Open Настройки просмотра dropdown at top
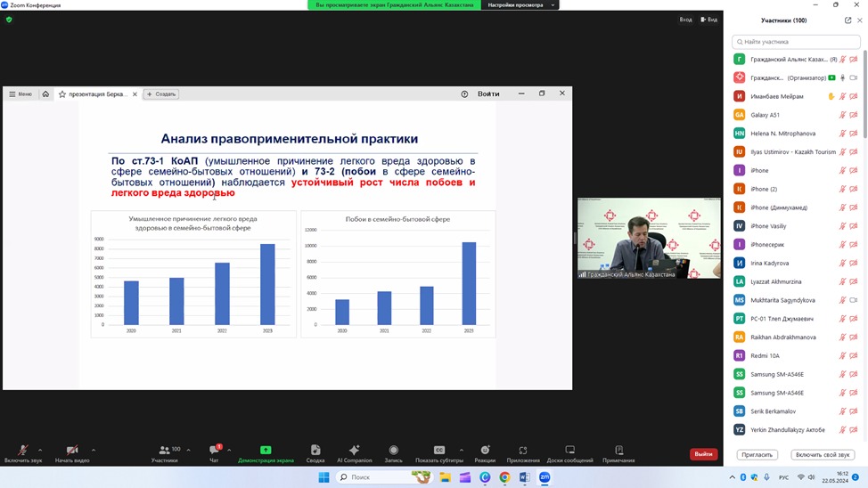Image resolution: width=868 pixels, height=488 pixels. click(x=520, y=4)
